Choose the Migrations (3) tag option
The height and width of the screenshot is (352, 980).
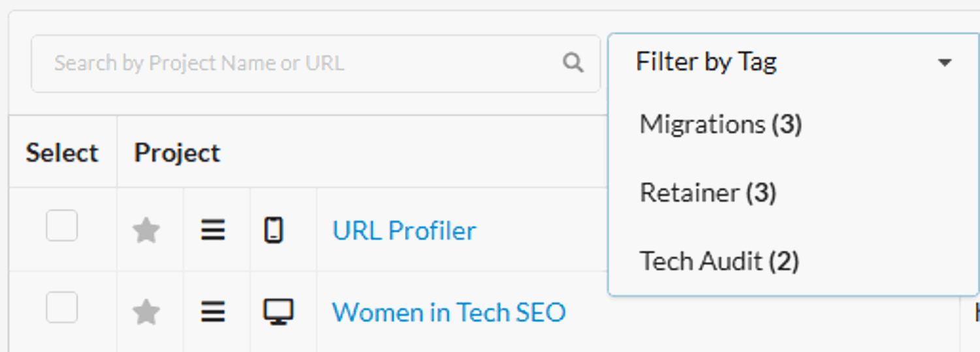721,124
